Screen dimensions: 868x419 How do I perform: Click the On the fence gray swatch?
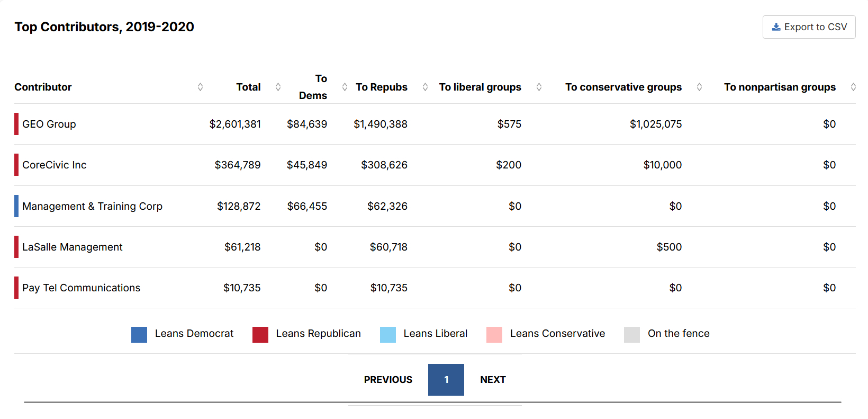tap(632, 334)
